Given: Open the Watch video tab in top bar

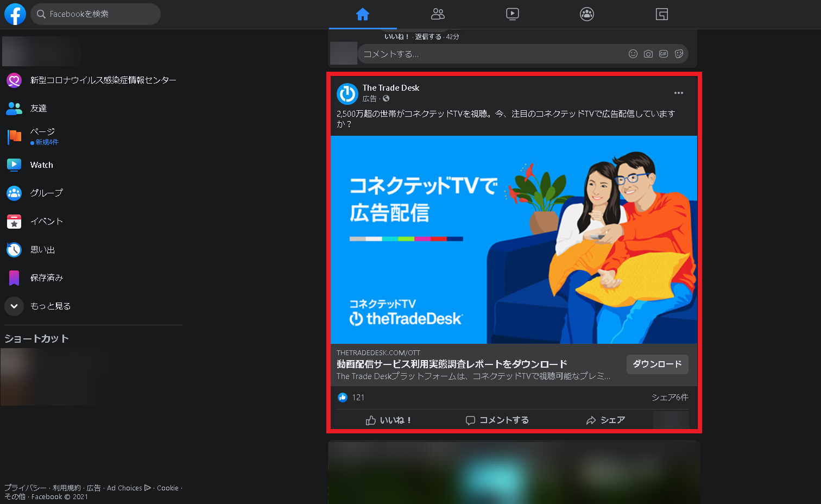Looking at the screenshot, I should tap(513, 14).
